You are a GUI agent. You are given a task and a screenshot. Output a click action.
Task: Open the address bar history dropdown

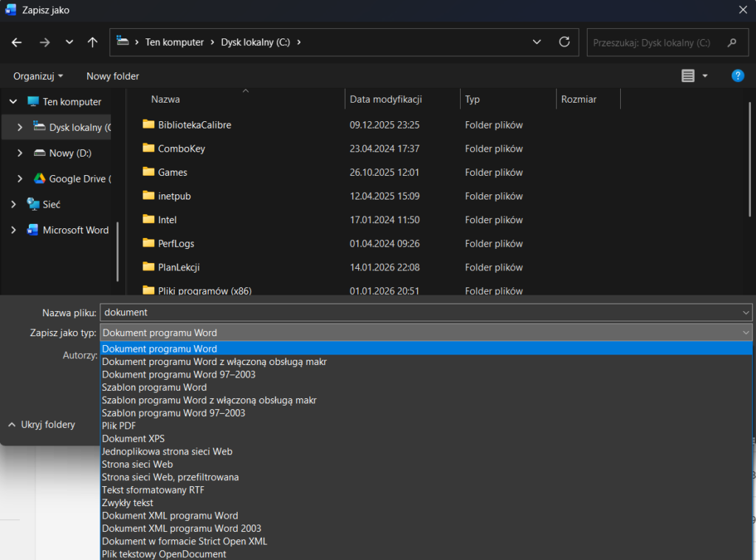click(537, 42)
